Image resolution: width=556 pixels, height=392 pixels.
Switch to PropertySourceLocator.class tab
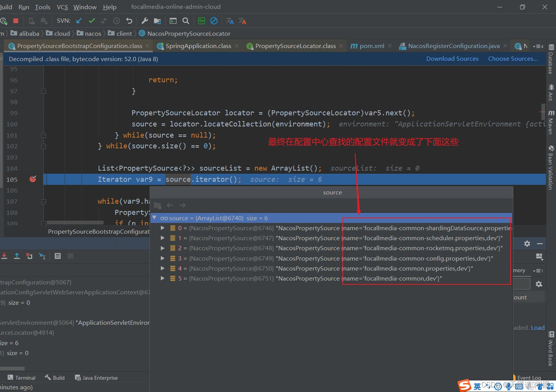click(296, 46)
